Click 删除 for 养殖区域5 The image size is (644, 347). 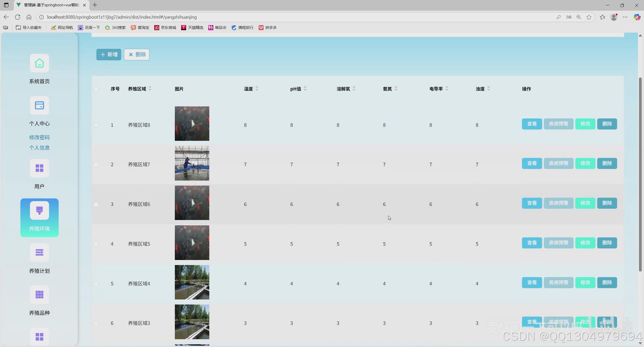tap(607, 243)
